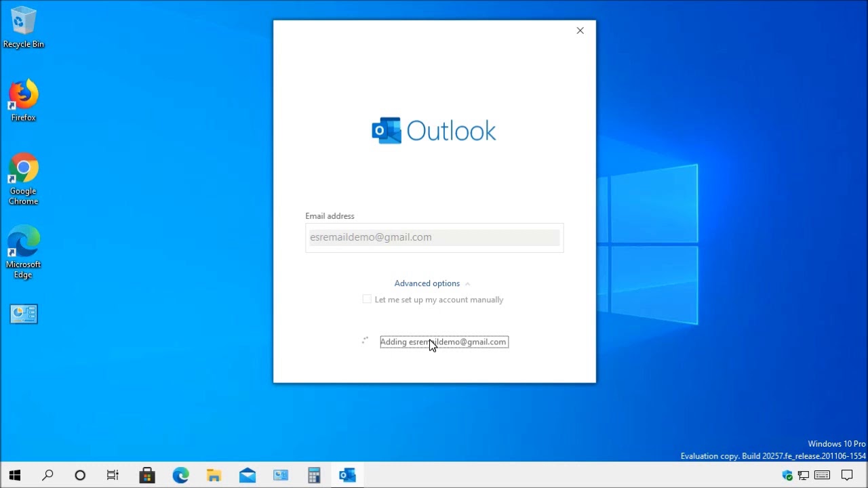Click the taskbar Search magnifier icon
Viewport: 868px width, 488px height.
tap(47, 475)
